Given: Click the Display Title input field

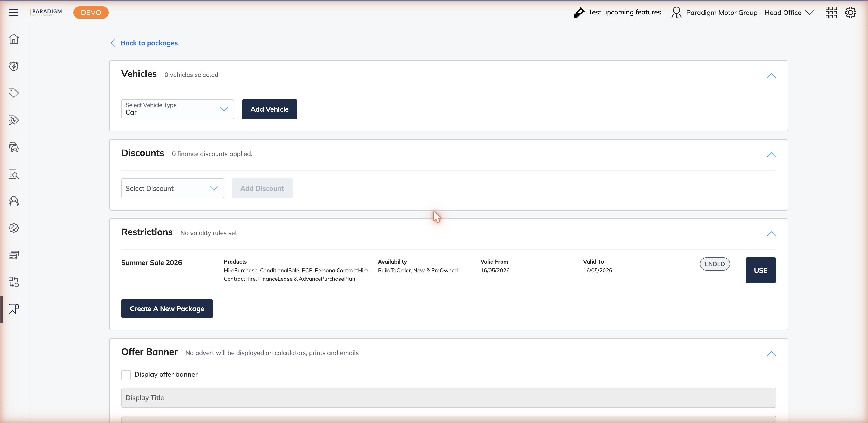Looking at the screenshot, I should [x=448, y=398].
